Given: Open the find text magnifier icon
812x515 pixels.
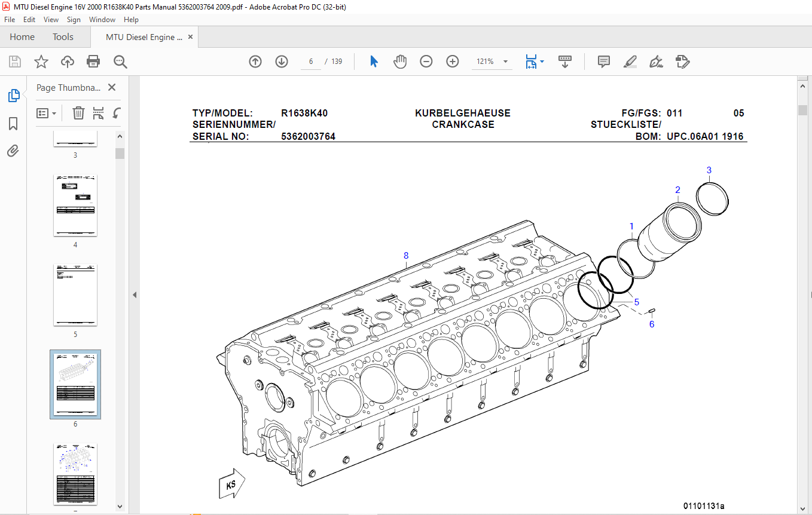Looking at the screenshot, I should pos(120,62).
